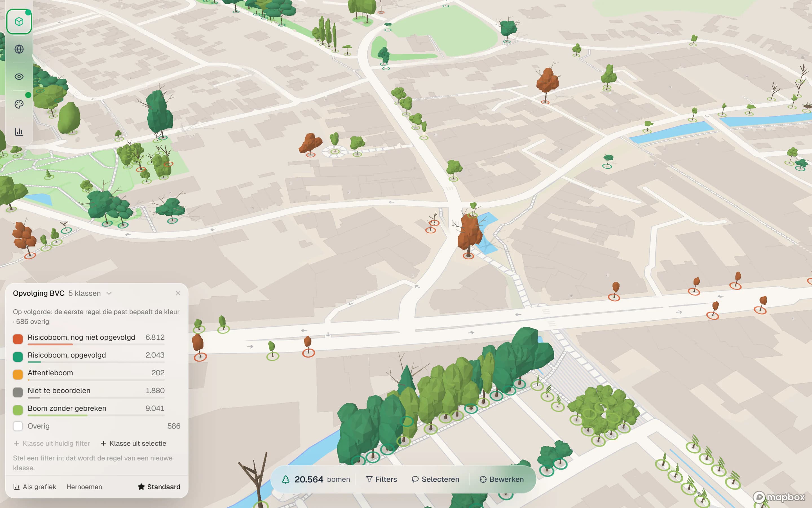Click the orange Attentieboom color swatch
Viewport: 812px width, 508px height.
pyautogui.click(x=18, y=375)
